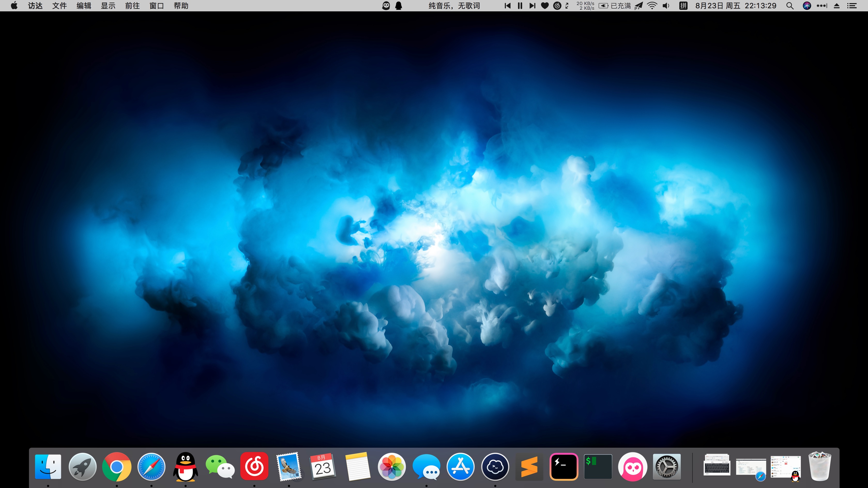The image size is (868, 488).
Task: Open the Safari compass icon in the Dock
Action: pos(151,467)
